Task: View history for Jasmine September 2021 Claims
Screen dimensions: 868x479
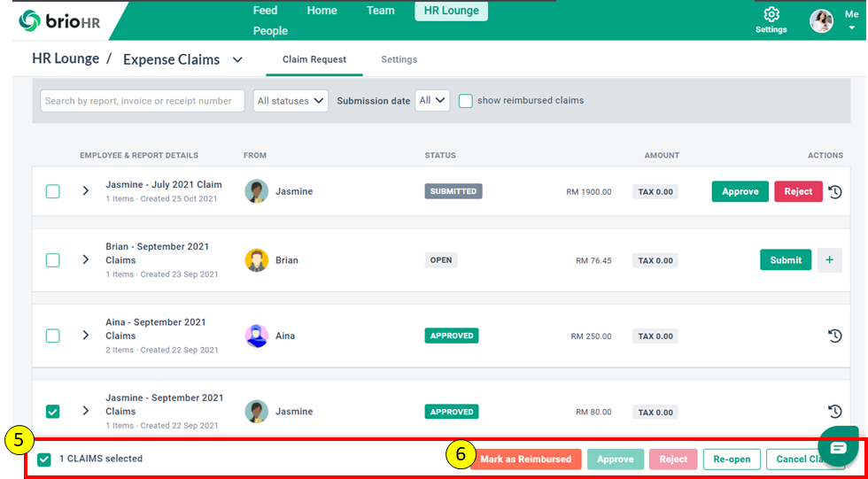Action: pyautogui.click(x=834, y=412)
